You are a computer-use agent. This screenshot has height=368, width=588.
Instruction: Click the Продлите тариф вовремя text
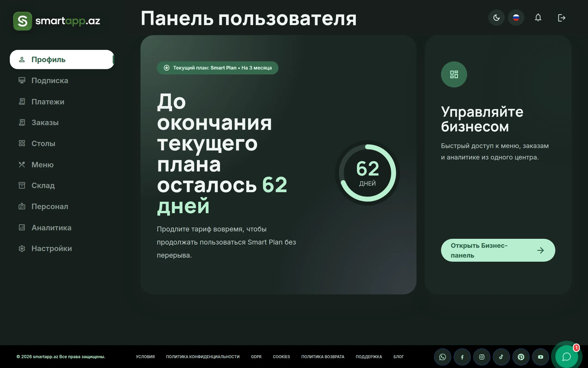[x=226, y=242]
